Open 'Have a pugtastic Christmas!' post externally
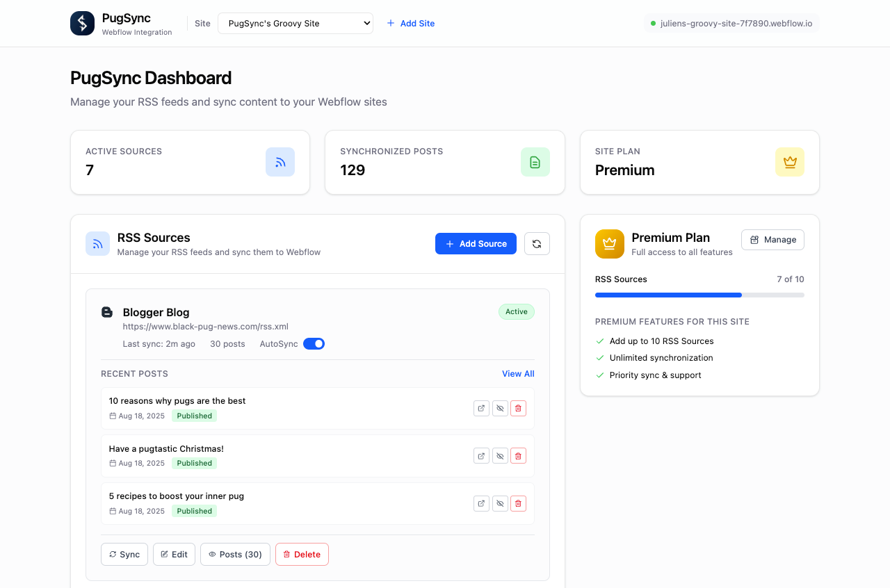 pyautogui.click(x=481, y=456)
